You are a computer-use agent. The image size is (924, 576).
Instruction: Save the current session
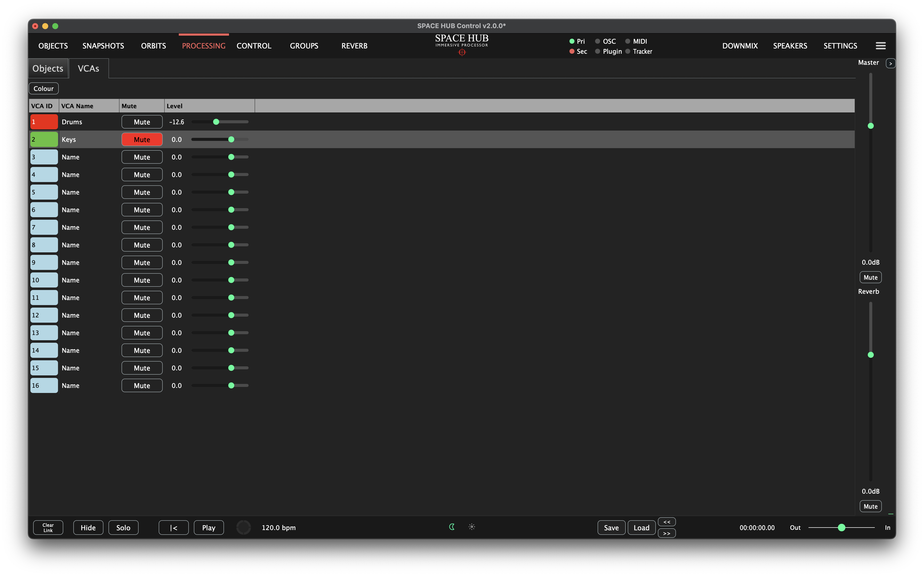click(611, 527)
